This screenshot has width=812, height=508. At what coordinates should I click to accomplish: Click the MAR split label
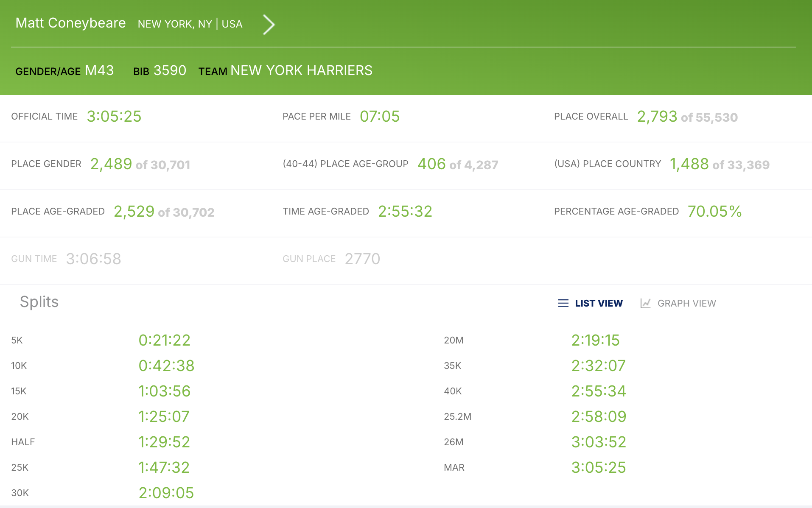454,467
